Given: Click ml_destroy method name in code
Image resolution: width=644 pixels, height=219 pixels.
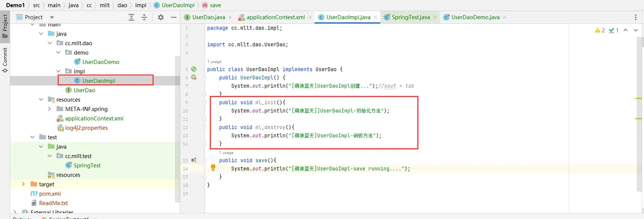Looking at the screenshot, I should click(271, 127).
